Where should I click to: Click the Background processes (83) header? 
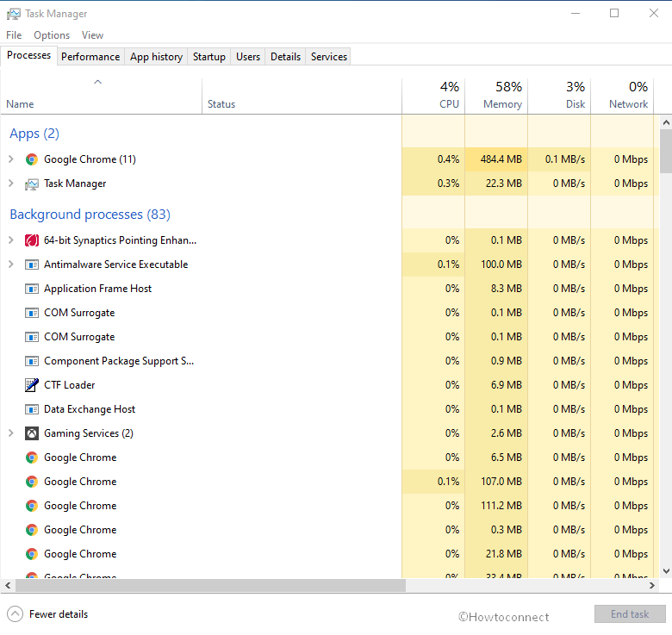pos(90,215)
